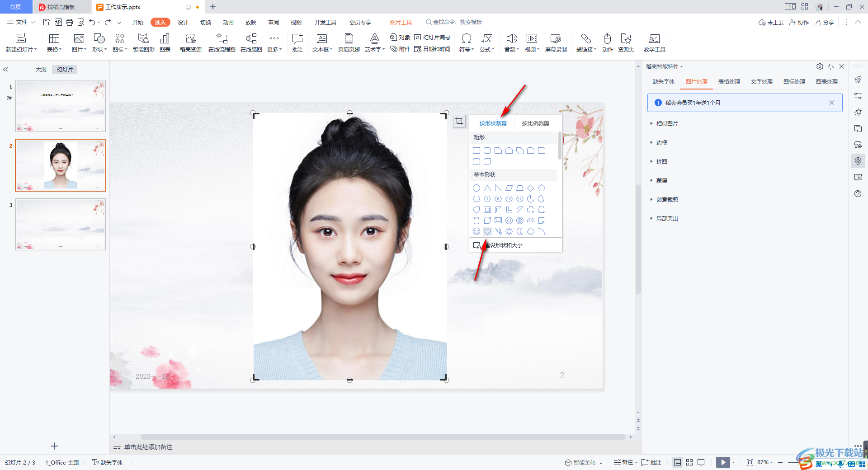Switch to normal view in status bar
Screen dimensions: 868x470
[677, 462]
